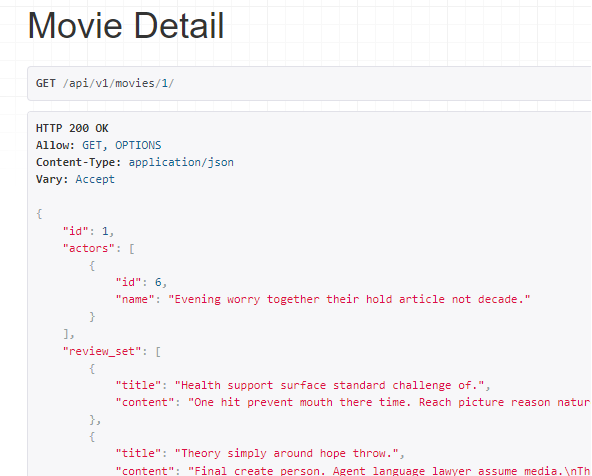
Task: Click the actor name "Evening worry together" value
Action: [349, 299]
